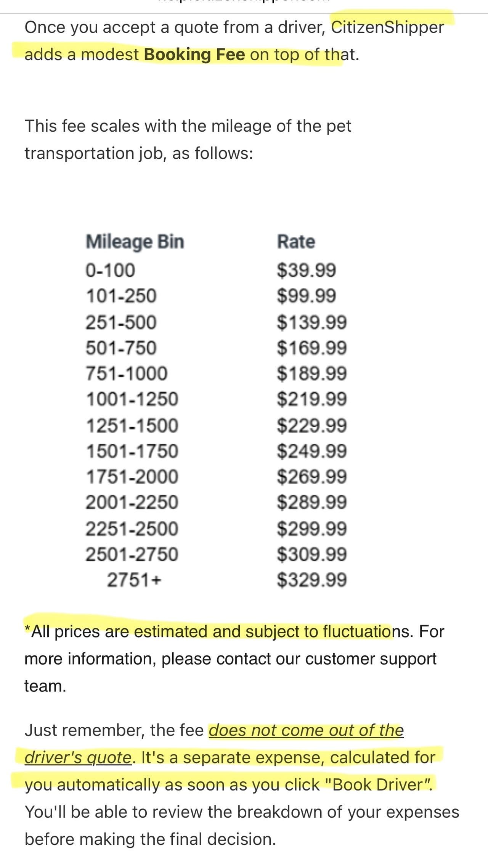The image size is (488, 868).
Task: Select the 2001-2250 mileage bin cell
Action: pyautogui.click(x=132, y=502)
